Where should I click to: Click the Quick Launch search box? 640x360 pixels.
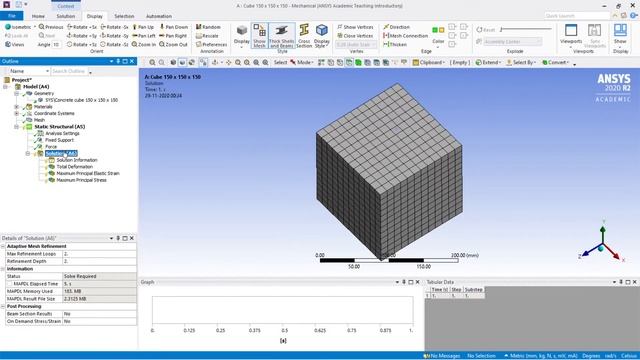point(577,16)
